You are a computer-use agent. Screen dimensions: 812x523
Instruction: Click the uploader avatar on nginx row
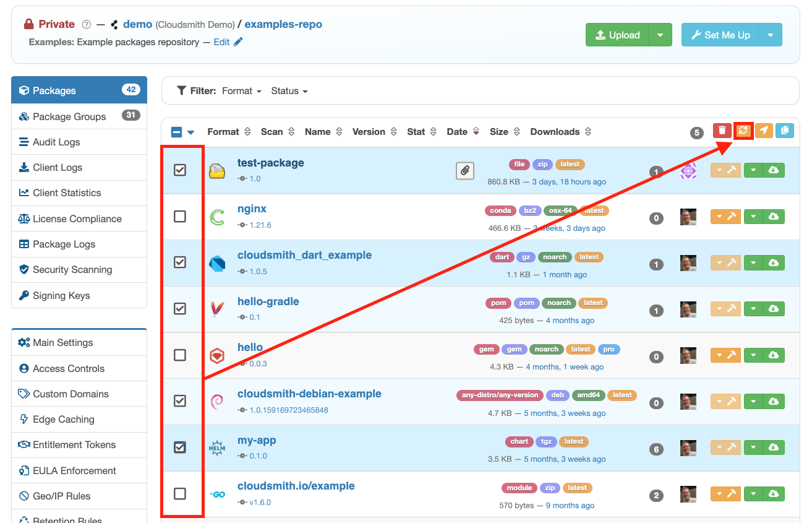coord(688,217)
